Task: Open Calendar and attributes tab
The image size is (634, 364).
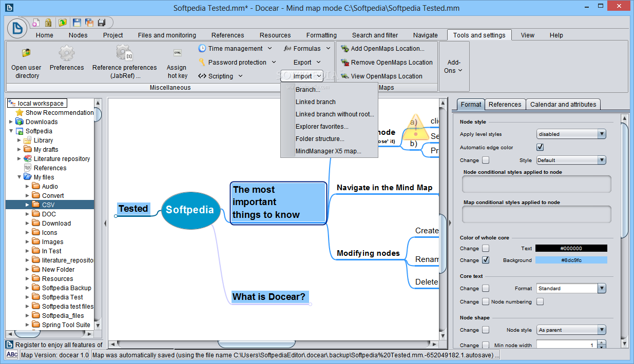Action: coord(563,104)
